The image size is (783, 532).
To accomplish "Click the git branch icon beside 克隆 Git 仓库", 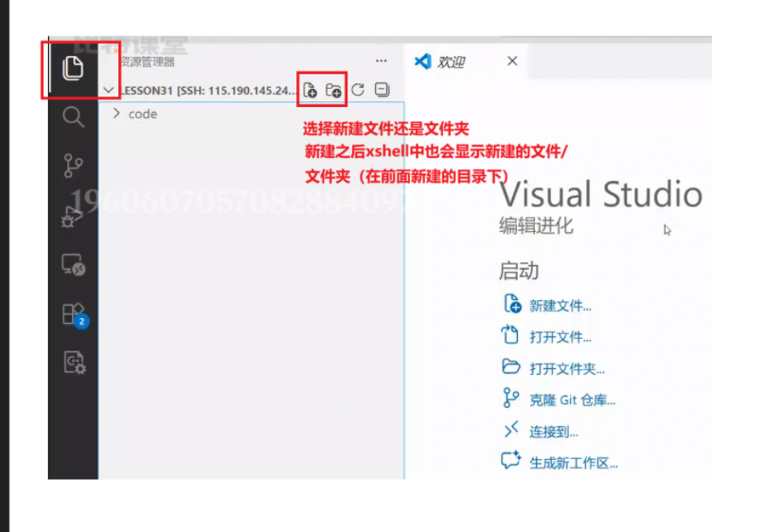I will (510, 398).
